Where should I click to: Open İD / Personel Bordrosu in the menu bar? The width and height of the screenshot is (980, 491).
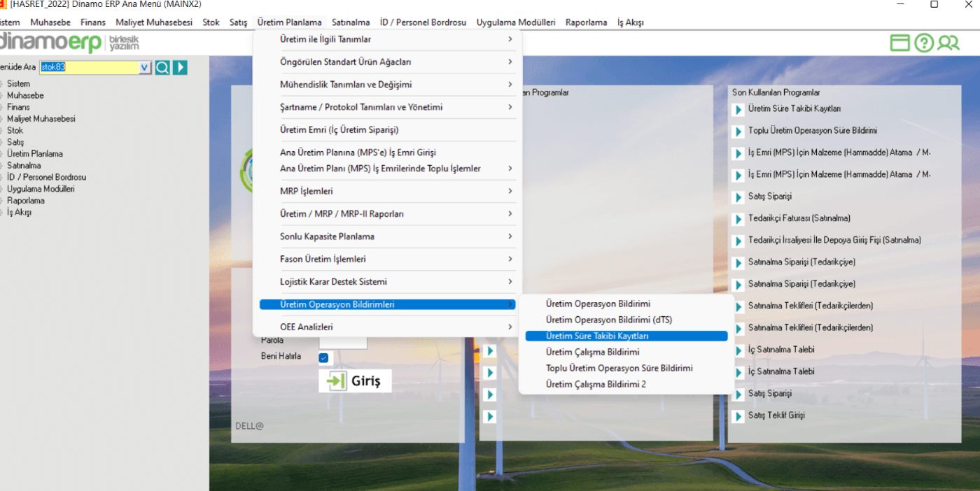[423, 22]
